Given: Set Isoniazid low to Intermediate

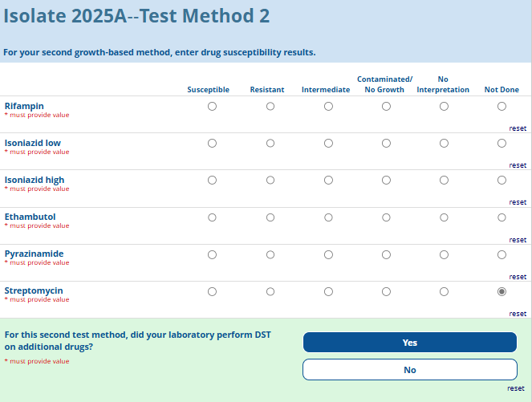Looking at the screenshot, I should pyautogui.click(x=328, y=143).
